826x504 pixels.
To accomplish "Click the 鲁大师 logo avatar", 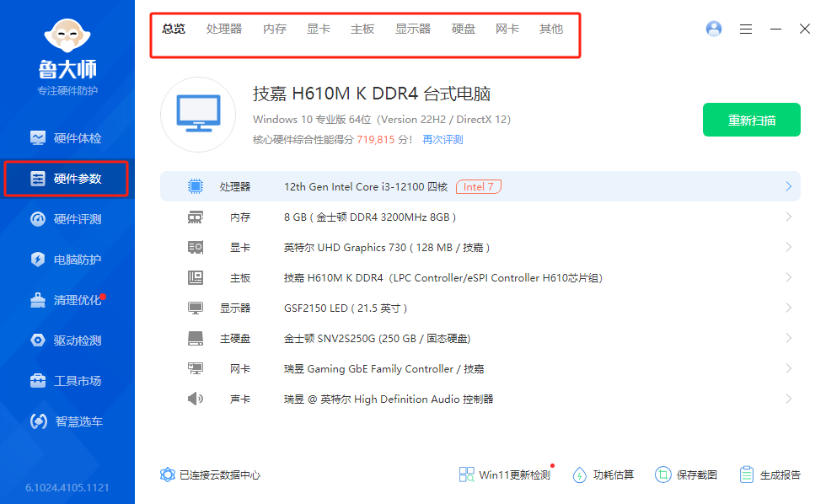I will pos(67,35).
